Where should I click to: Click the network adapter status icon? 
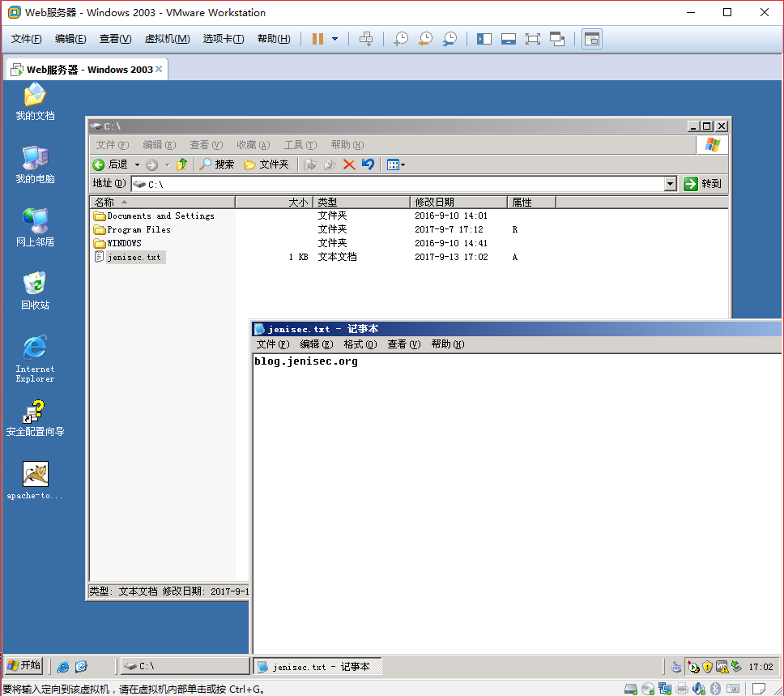click(665, 689)
